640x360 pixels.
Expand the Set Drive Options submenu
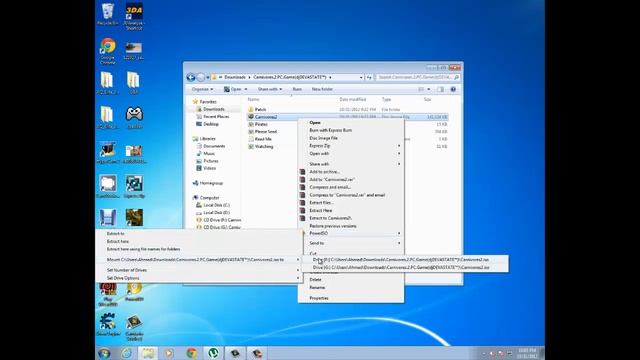(199, 278)
